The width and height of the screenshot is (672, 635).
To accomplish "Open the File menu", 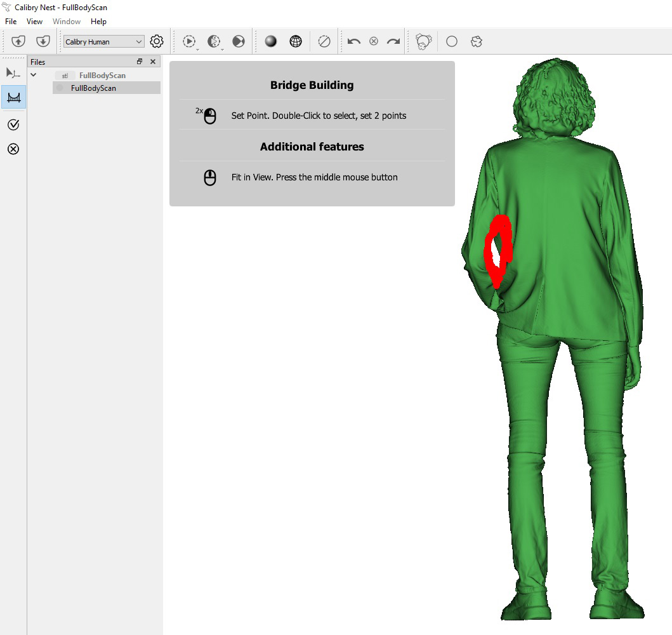I will 10,21.
